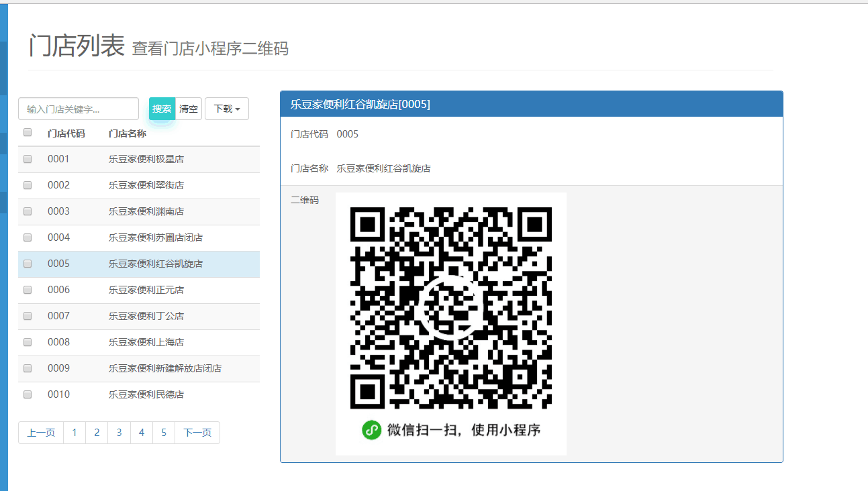Select row 乐豆家便利红谷凯旋店 in list
868x491 pixels.
point(139,264)
